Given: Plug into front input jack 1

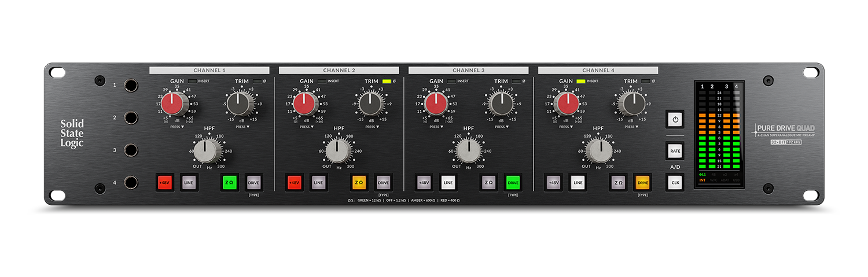Looking at the screenshot, I should (131, 86).
